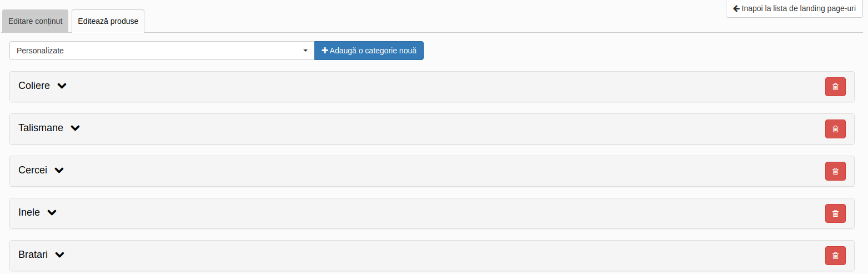Viewport: 868px width, 274px height.
Task: Click Adaugă o categorie nouă button
Action: click(x=369, y=51)
